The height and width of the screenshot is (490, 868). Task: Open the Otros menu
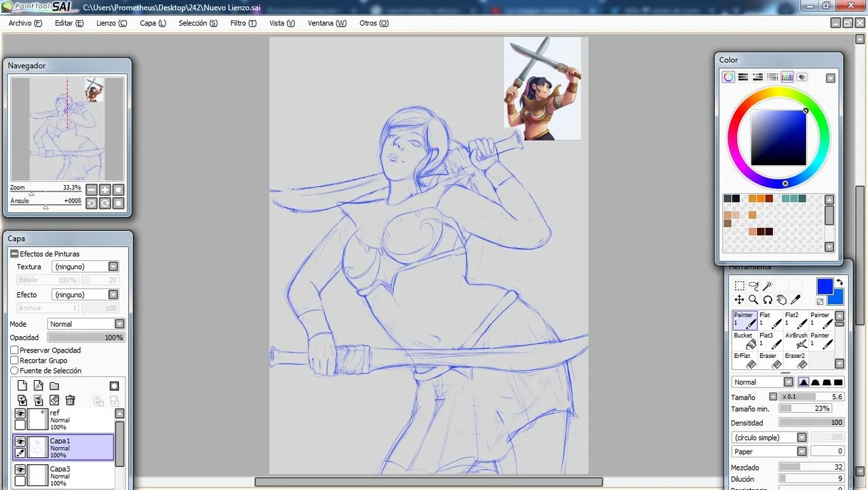point(374,23)
